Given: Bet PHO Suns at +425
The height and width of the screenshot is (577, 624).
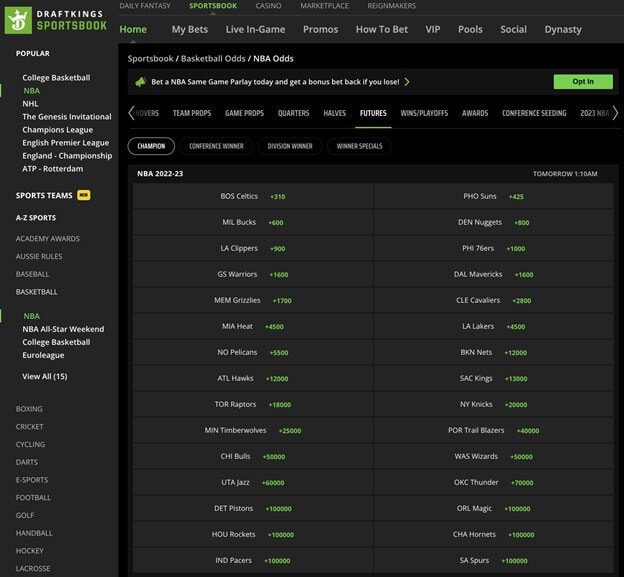Looking at the screenshot, I should [494, 196].
